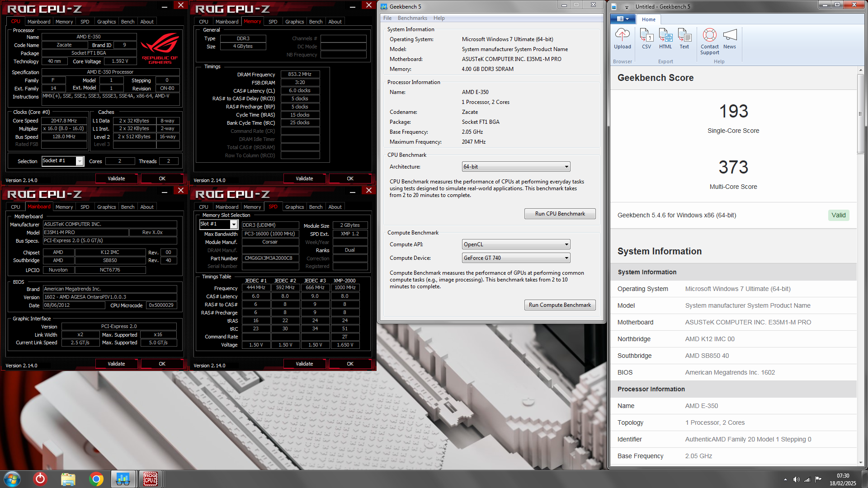Open File menu in Geekbench 5
This screenshot has height=488, width=868.
[387, 18]
